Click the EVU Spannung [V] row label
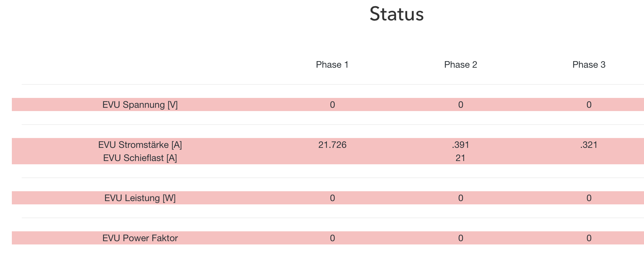 point(140,105)
